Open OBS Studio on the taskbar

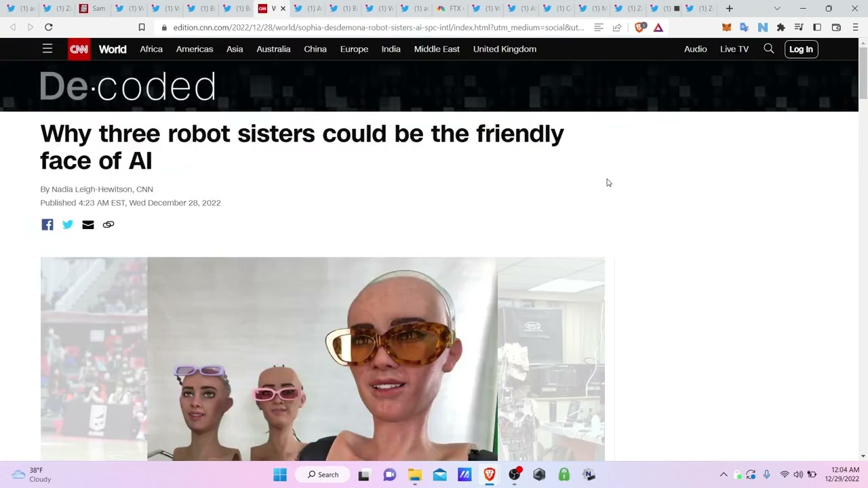pos(514,474)
